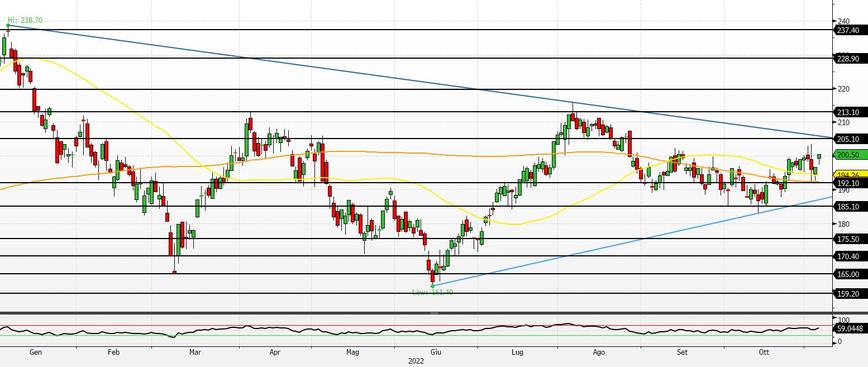868x367 pixels.
Task: Select the 'Ott' month label
Action: point(764,352)
